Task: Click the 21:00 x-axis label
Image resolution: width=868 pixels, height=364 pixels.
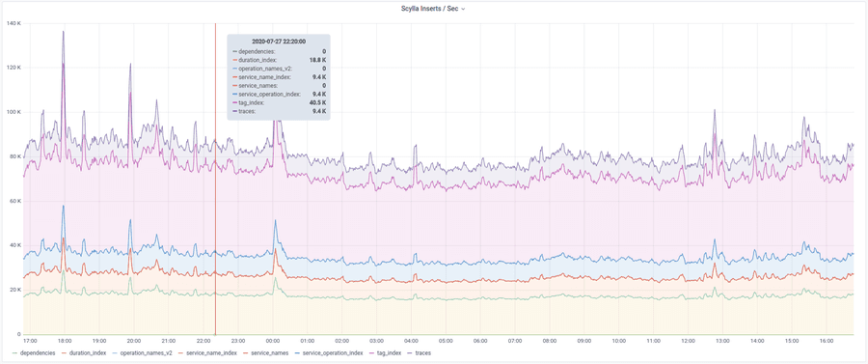Action: point(169,341)
